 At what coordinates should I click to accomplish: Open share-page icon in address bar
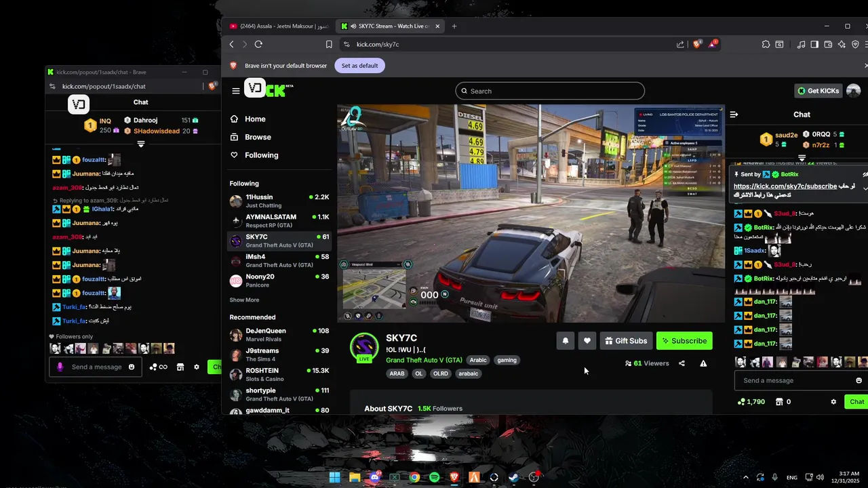click(x=680, y=44)
